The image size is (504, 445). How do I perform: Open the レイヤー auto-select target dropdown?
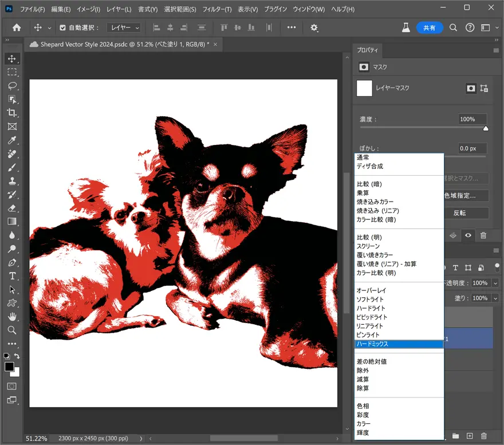[124, 27]
